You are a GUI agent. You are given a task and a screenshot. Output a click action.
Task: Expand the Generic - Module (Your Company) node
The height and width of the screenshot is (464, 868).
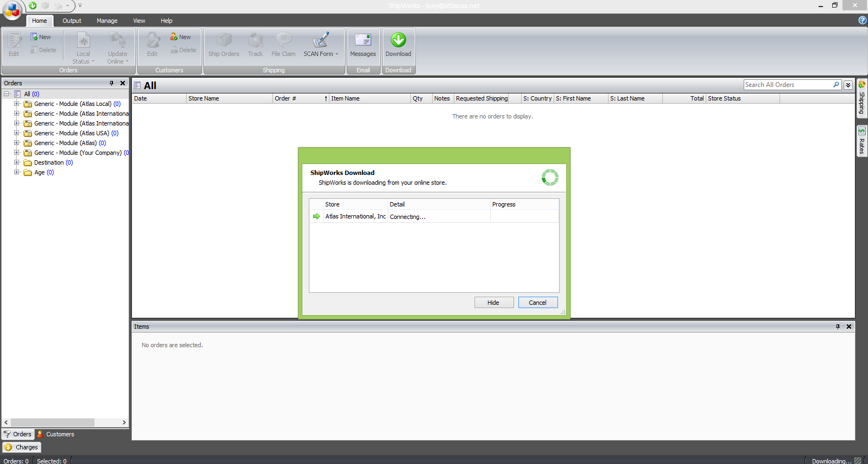click(x=16, y=153)
